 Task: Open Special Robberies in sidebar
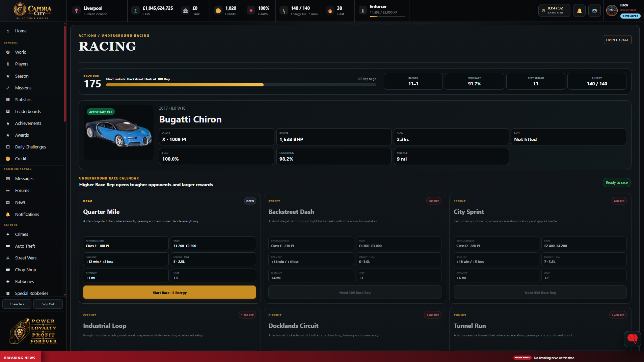(x=32, y=294)
